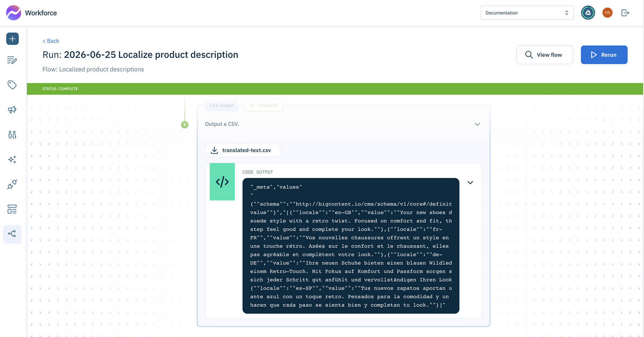Select the CSV Output tab label

click(222, 105)
